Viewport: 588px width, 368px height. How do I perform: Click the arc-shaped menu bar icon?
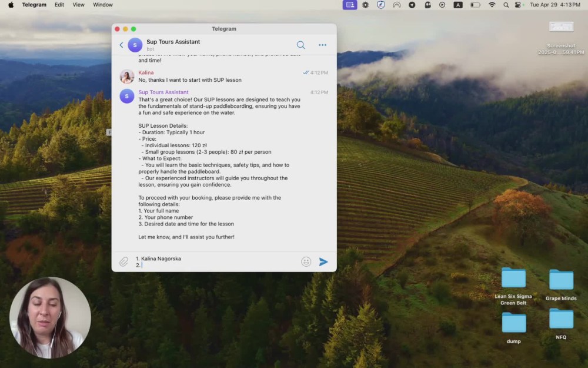(397, 5)
